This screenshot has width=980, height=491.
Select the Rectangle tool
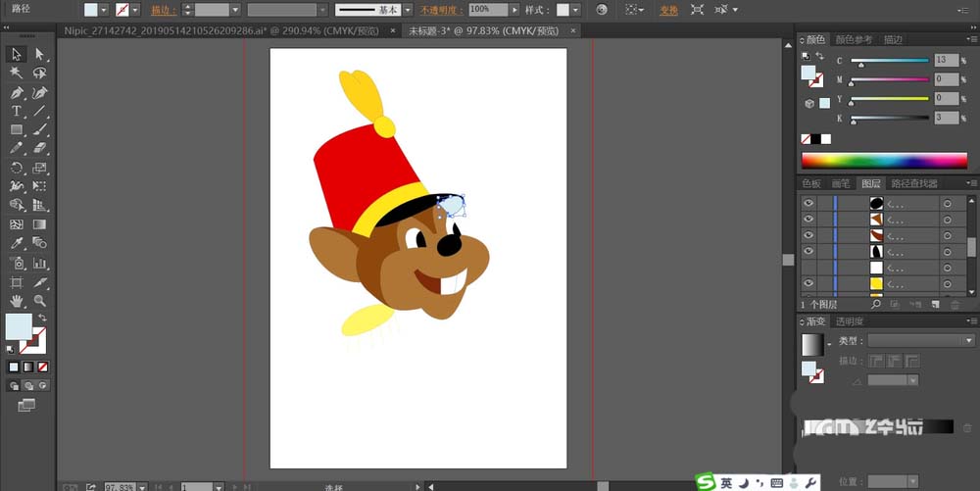pos(17,129)
